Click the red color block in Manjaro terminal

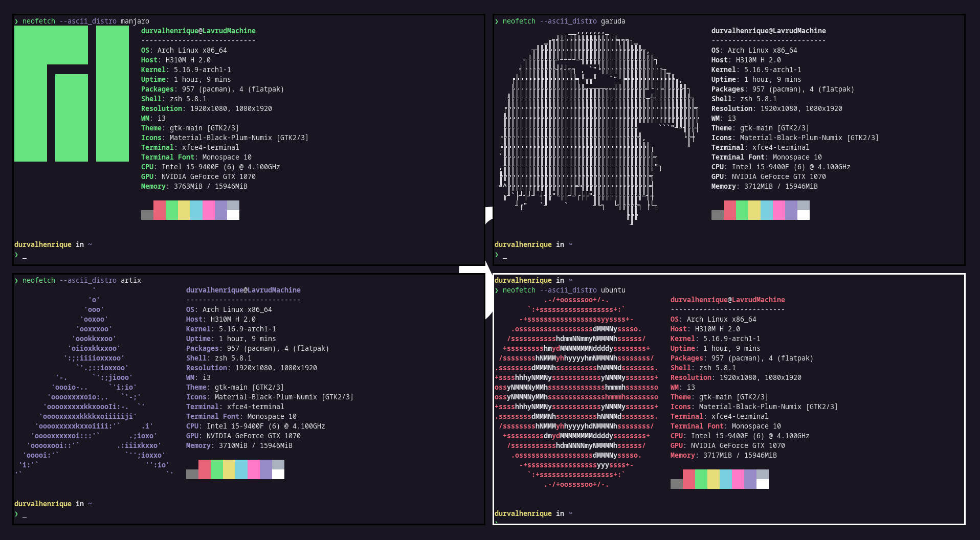(160, 210)
